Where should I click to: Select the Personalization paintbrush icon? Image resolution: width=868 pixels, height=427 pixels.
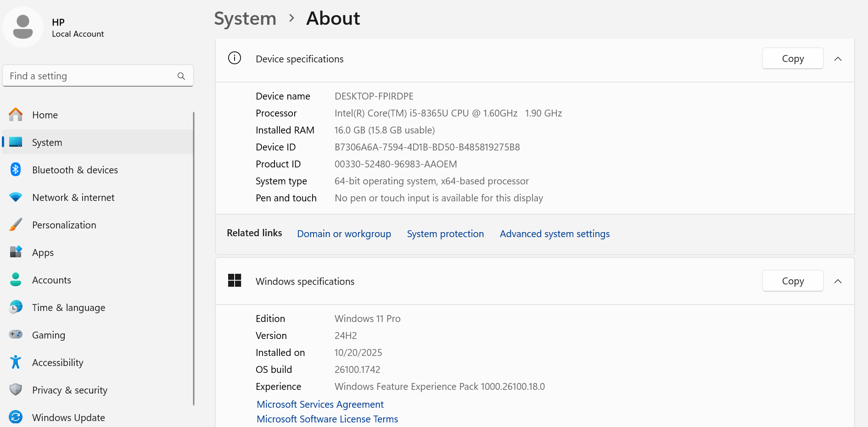tap(16, 225)
